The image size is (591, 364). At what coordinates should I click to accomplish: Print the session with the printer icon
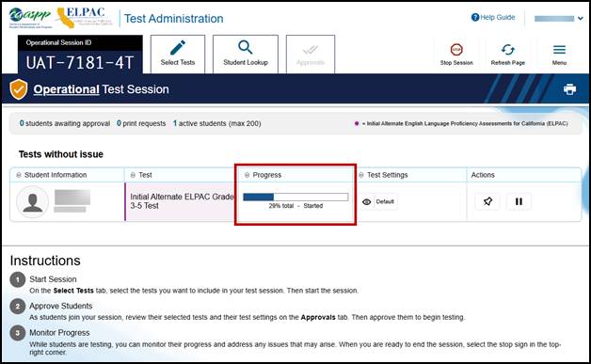point(569,89)
